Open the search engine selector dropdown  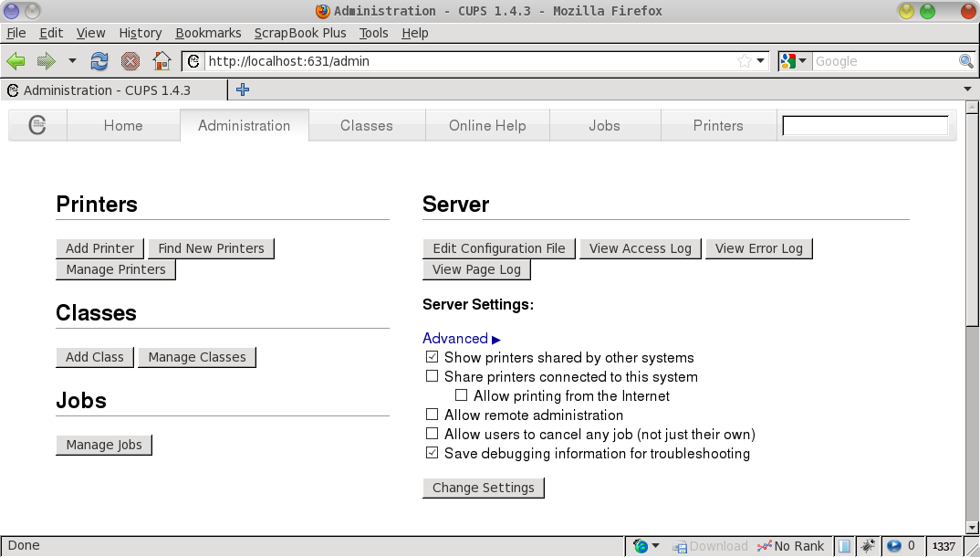click(794, 61)
